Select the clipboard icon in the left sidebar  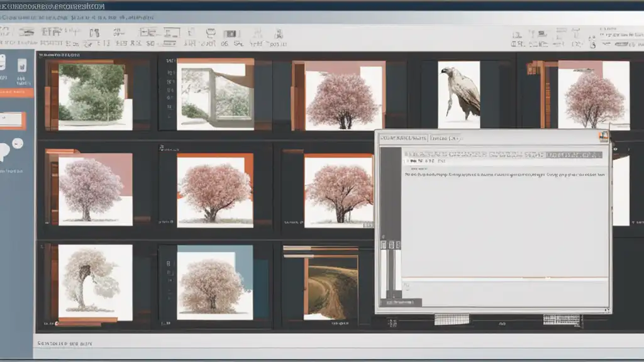click(x=22, y=67)
